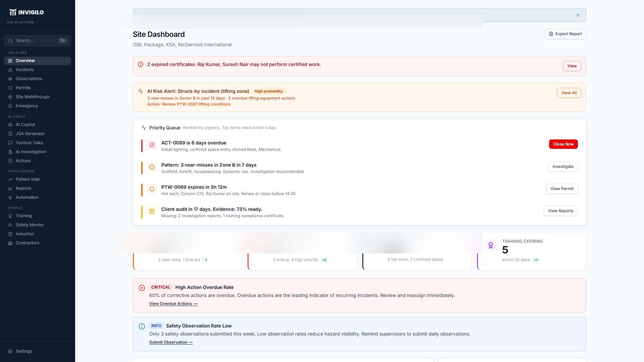This screenshot has height=362, width=644.
Task: Click the Actions checkbox icon in sidebar
Action: click(x=10, y=161)
